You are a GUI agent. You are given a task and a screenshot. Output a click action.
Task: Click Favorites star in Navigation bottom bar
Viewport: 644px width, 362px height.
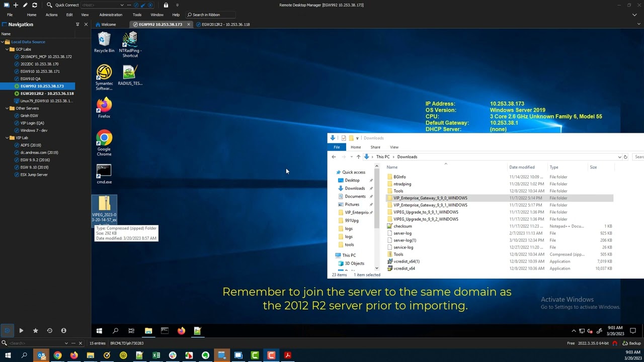pos(35,330)
